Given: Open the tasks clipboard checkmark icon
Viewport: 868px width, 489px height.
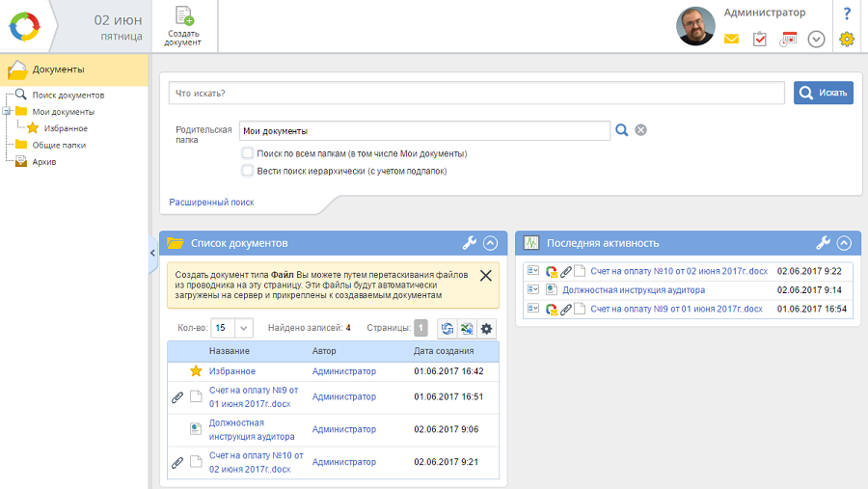Looking at the screenshot, I should pos(760,40).
